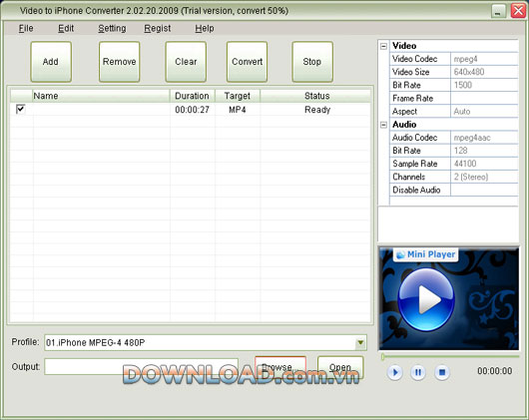Select the Disable Audio property value
The height and width of the screenshot is (420, 529).
(x=484, y=191)
